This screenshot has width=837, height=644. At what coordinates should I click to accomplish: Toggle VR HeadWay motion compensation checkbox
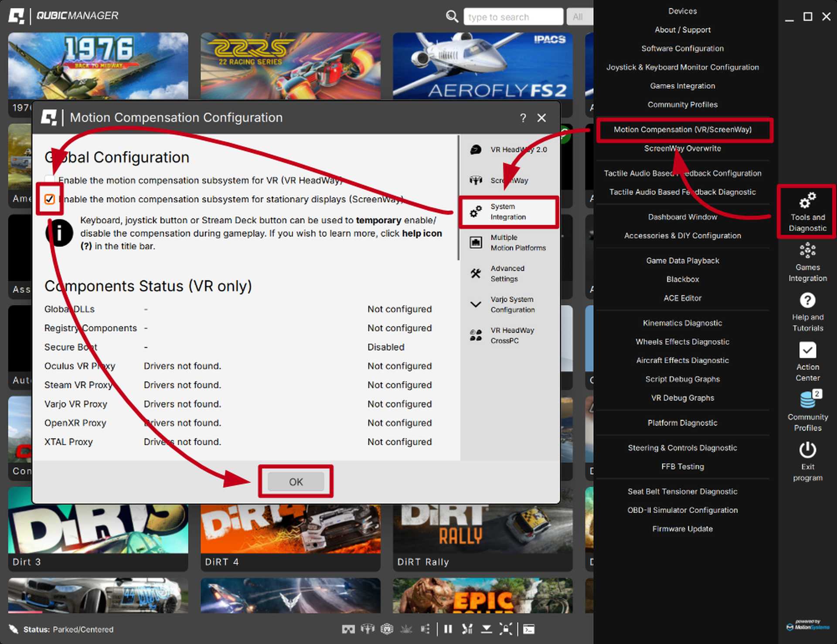click(x=50, y=180)
